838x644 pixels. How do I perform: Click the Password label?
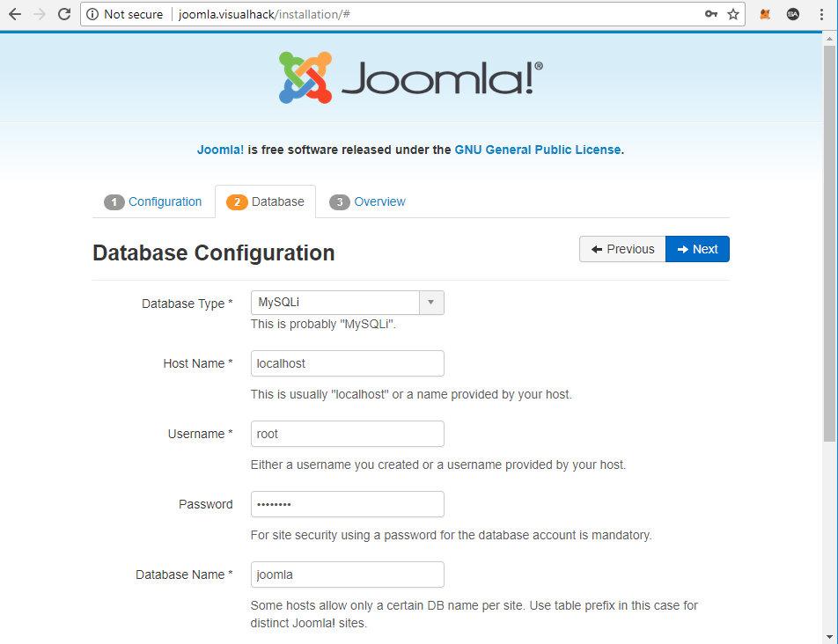coord(206,505)
